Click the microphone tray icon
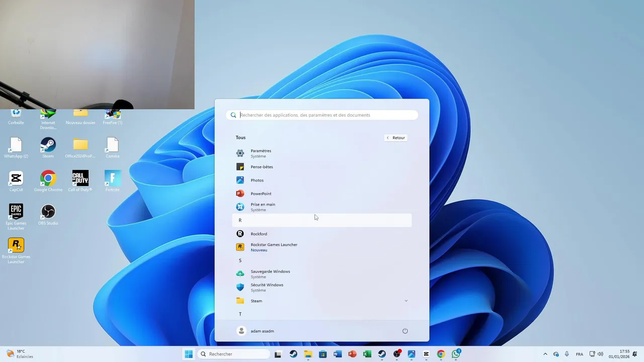 point(567,354)
